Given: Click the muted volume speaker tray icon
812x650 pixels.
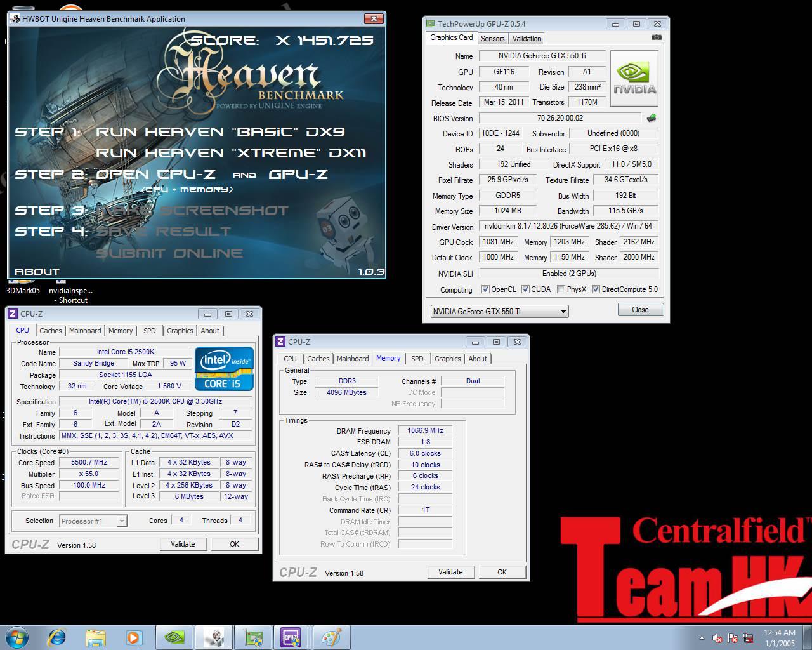Looking at the screenshot, I should coord(717,638).
